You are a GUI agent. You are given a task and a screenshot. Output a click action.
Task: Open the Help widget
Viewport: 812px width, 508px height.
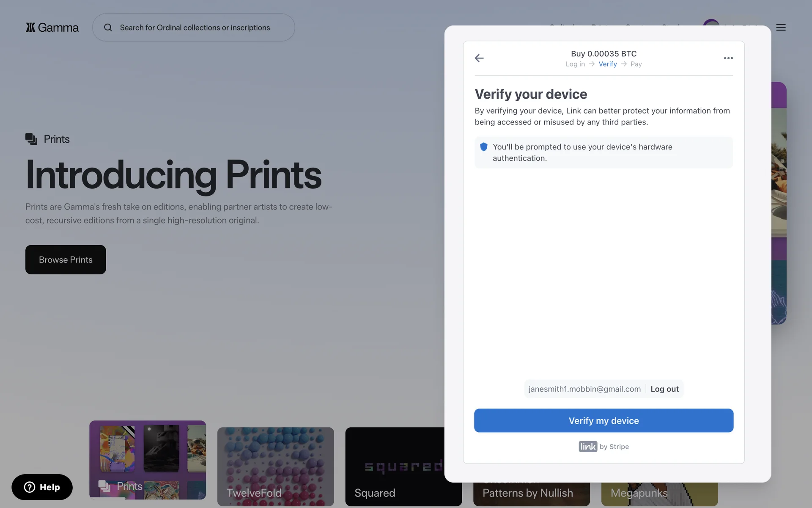click(x=42, y=487)
